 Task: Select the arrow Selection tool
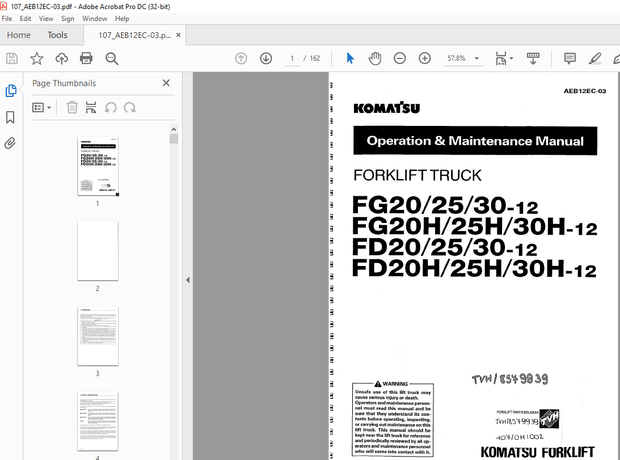(x=350, y=59)
